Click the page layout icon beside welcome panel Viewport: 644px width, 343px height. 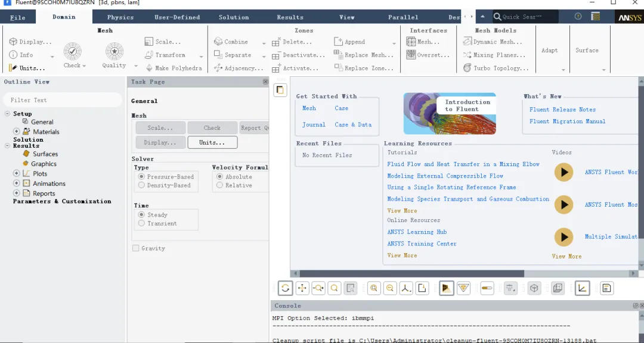tap(280, 90)
